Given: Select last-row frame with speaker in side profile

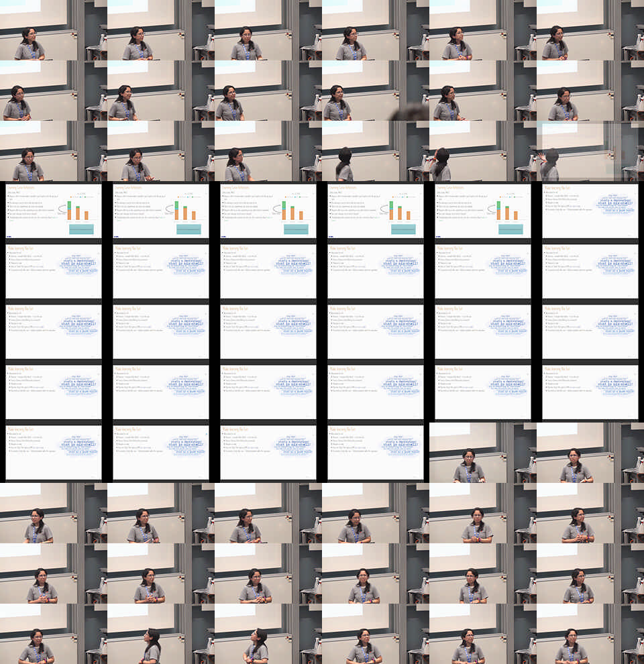Looking at the screenshot, I should click(x=160, y=634).
